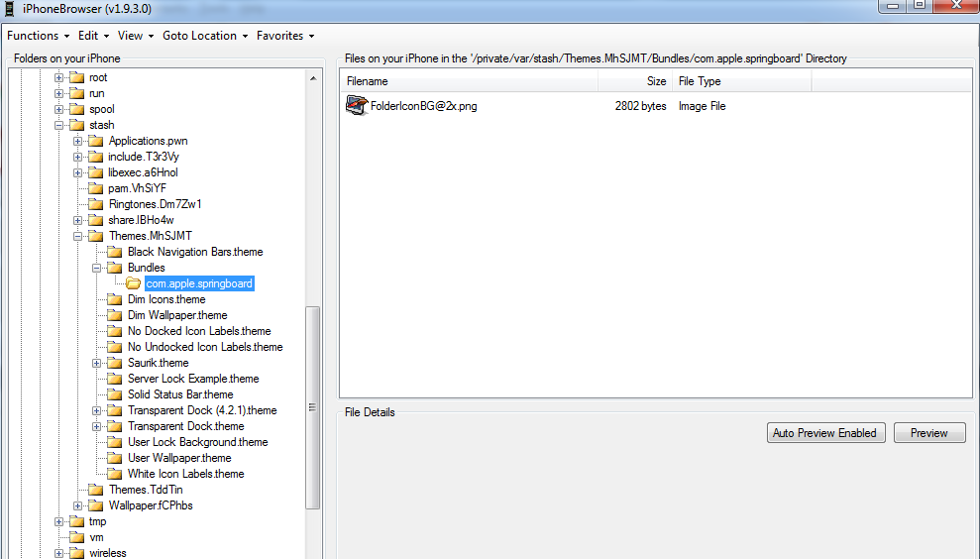
Task: Click the Solid Status Bar.theme folder icon
Action: click(114, 394)
